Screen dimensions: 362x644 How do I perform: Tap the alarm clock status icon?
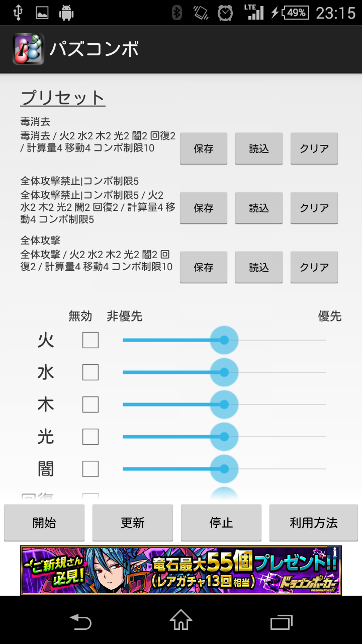click(x=225, y=13)
